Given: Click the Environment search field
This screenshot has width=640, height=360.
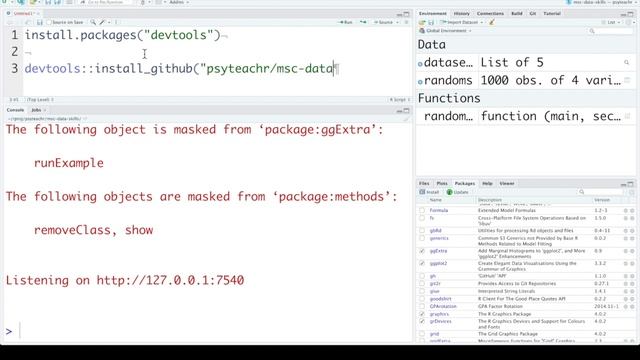Looking at the screenshot, I should (x=611, y=31).
